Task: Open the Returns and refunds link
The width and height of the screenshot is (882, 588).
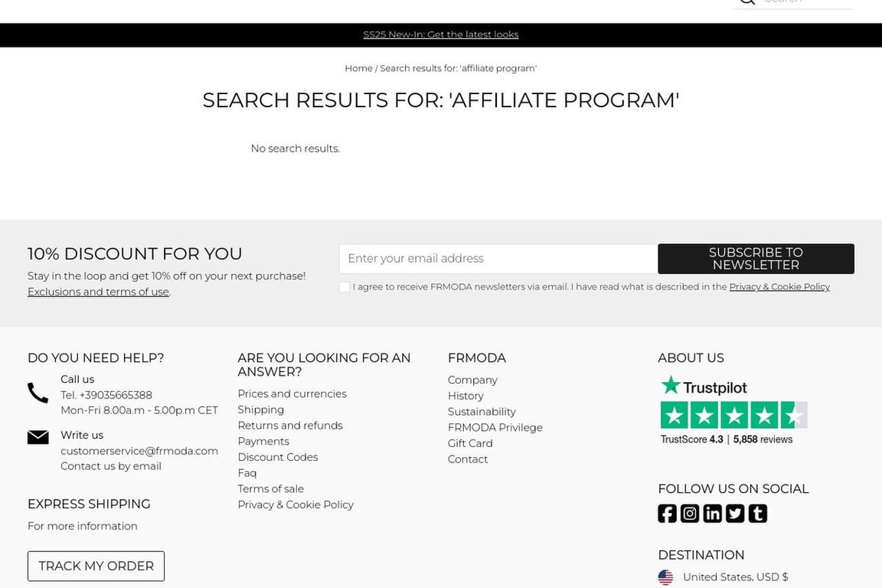Action: tap(290, 426)
